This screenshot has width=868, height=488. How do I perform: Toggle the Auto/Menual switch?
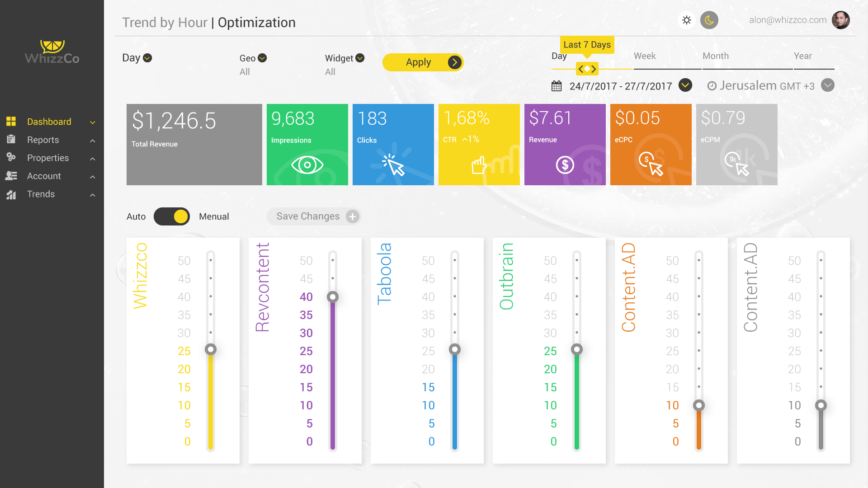coord(172,216)
